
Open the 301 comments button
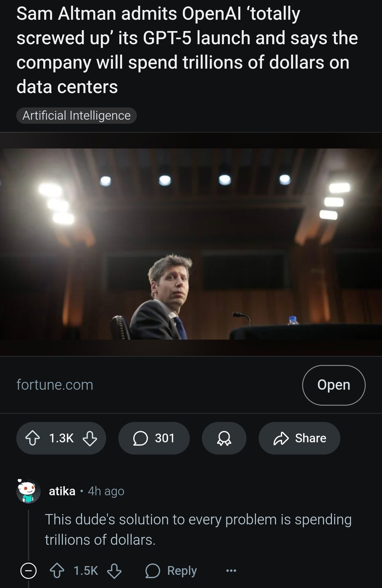154,438
